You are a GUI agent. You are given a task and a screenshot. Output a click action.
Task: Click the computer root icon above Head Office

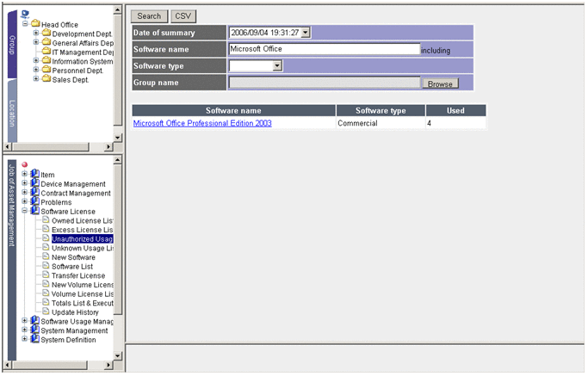[25, 15]
